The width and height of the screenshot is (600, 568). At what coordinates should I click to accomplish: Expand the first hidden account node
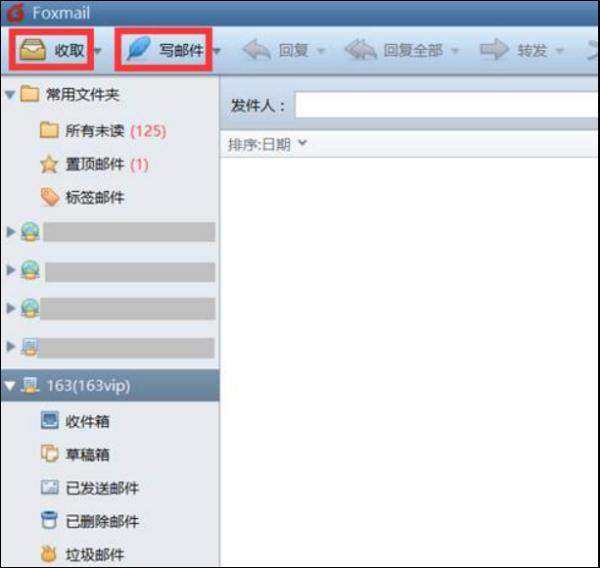11,231
